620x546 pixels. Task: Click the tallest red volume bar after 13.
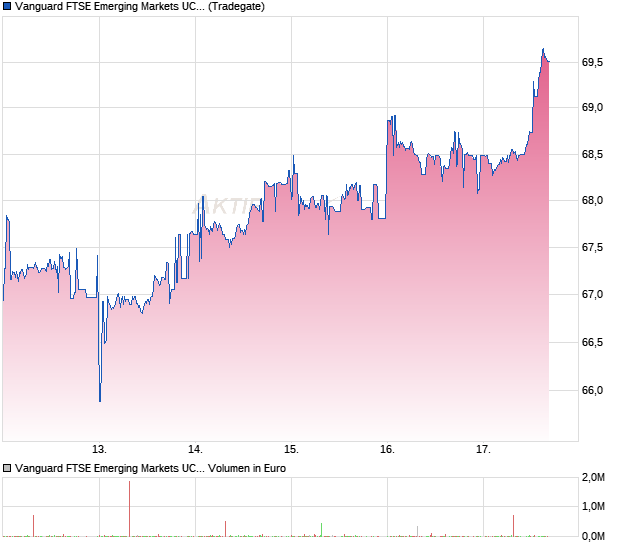pos(129,509)
